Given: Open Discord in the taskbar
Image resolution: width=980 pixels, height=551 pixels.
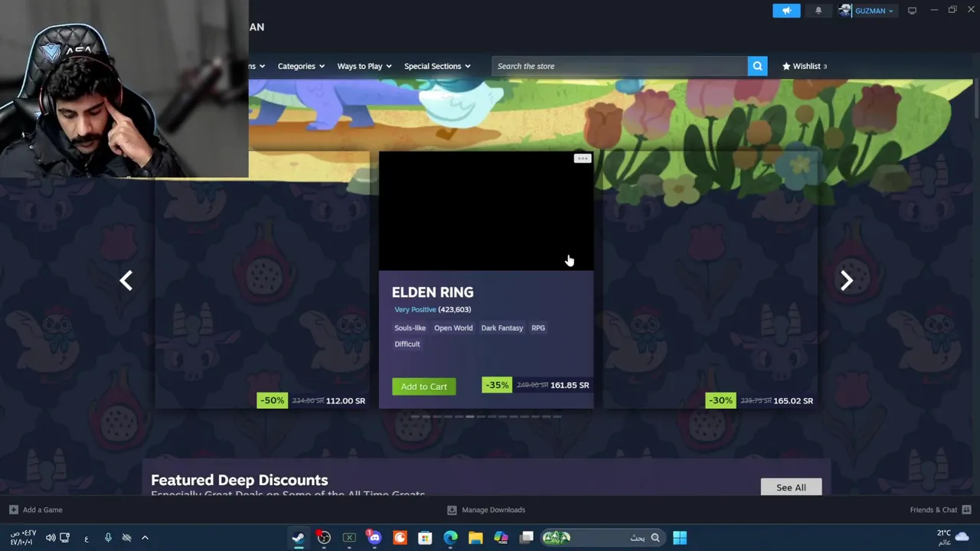Looking at the screenshot, I should tap(374, 537).
